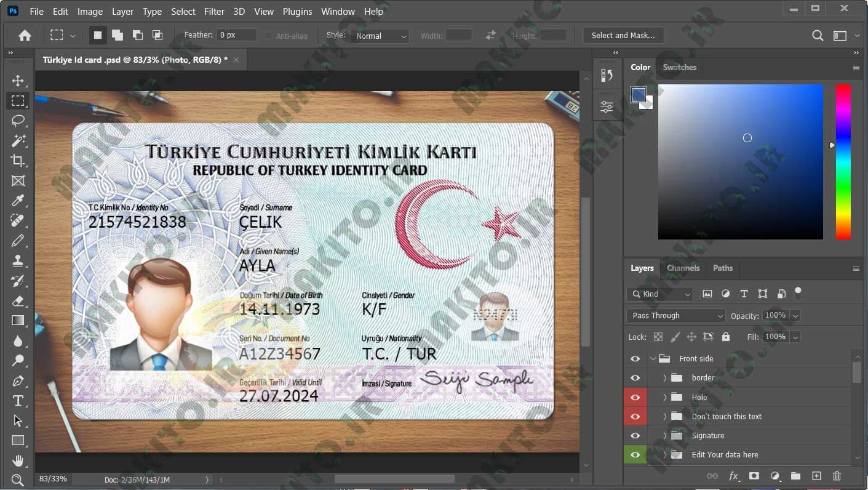This screenshot has height=490, width=868.
Task: Select the Pen tool
Action: [x=18, y=380]
